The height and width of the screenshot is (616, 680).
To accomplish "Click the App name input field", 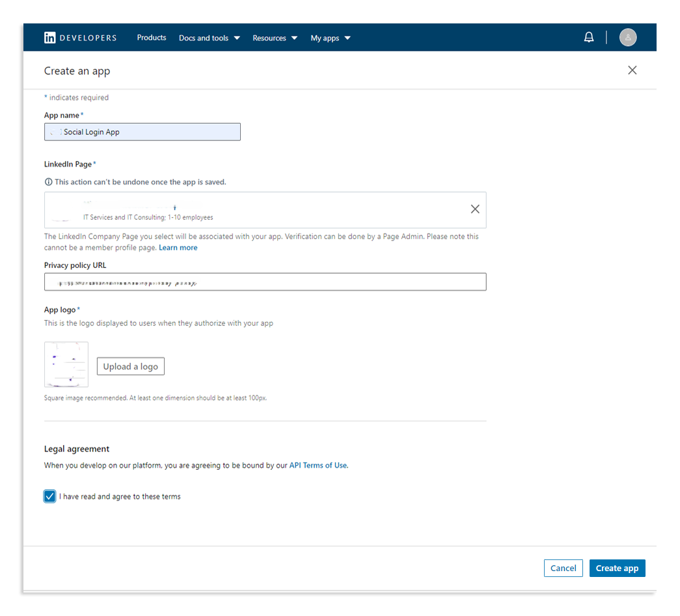I will 142,131.
